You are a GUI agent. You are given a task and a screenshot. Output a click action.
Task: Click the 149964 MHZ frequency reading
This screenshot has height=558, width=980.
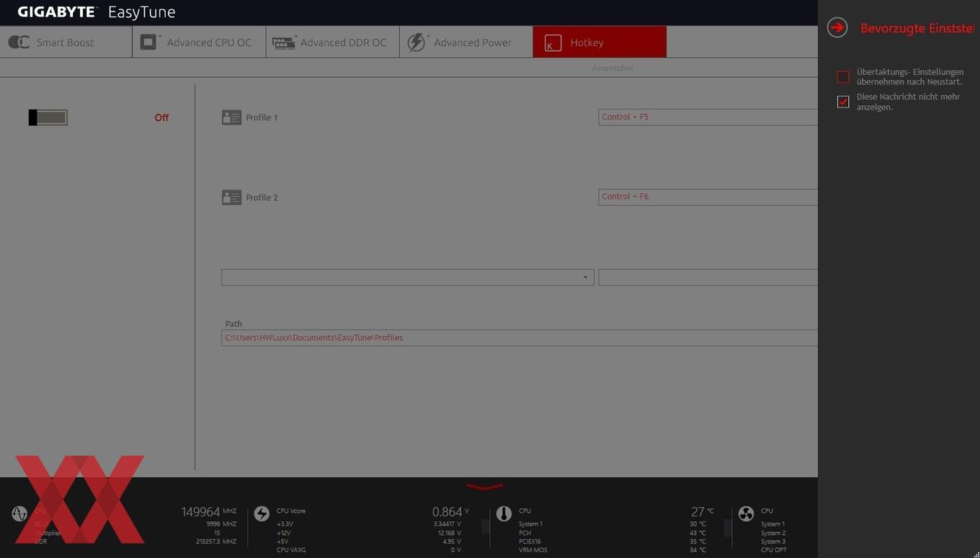pyautogui.click(x=209, y=512)
